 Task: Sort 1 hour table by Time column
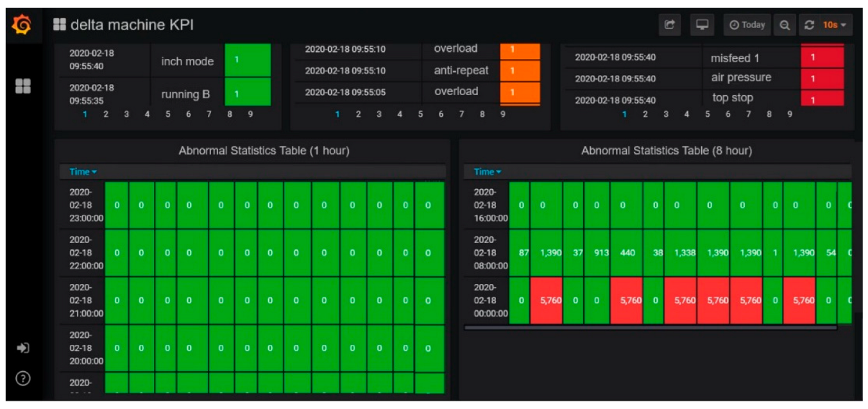click(x=83, y=172)
